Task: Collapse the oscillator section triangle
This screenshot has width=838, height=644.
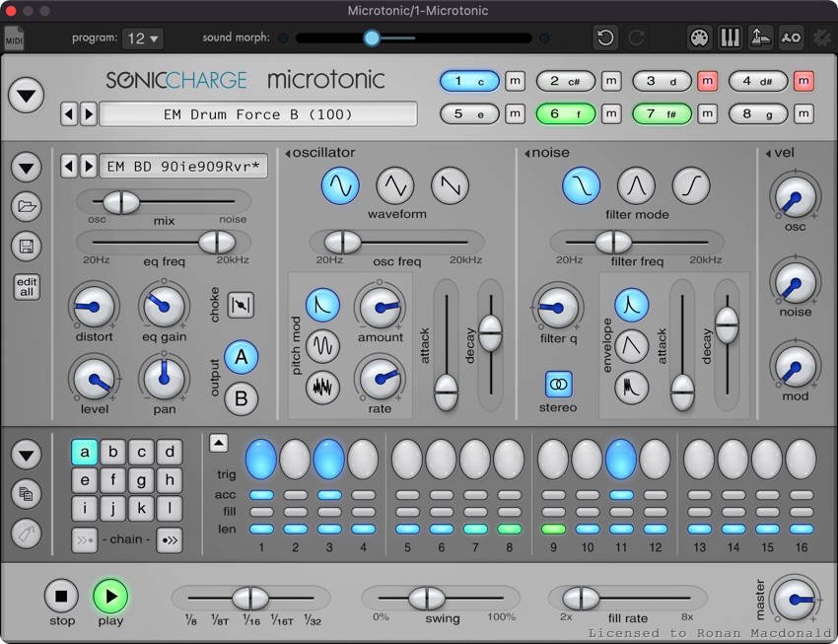Action: tap(288, 154)
